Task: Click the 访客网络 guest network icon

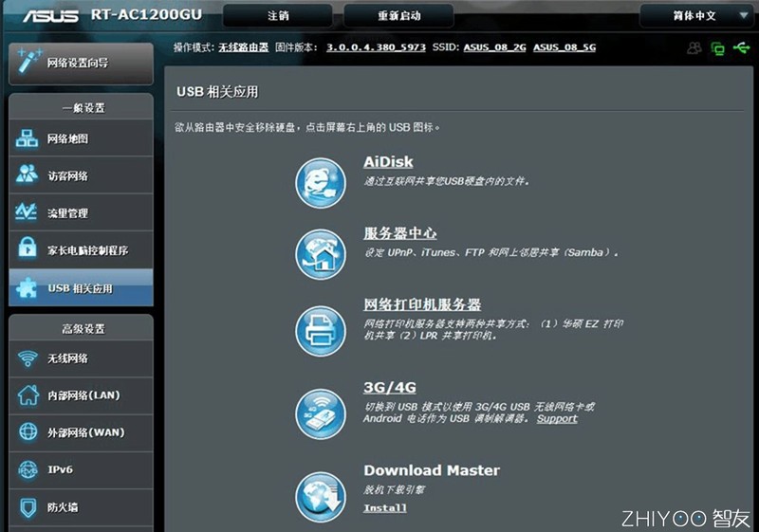Action: coord(28,174)
